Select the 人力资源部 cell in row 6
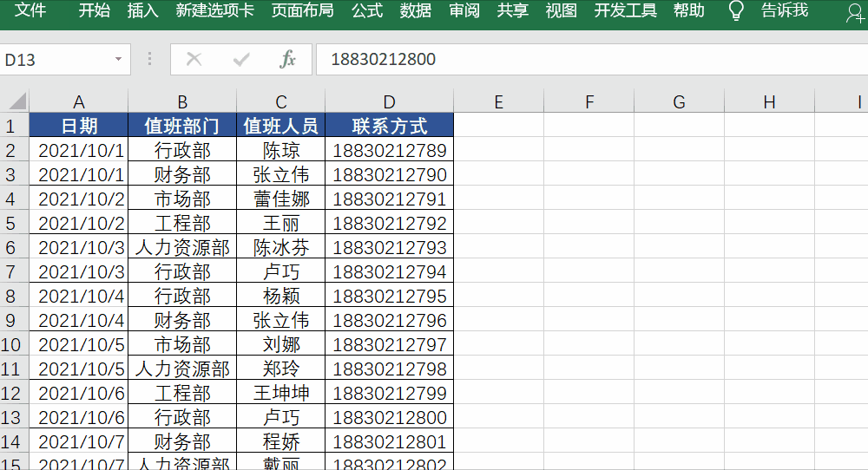This screenshot has width=868, height=470. click(182, 247)
